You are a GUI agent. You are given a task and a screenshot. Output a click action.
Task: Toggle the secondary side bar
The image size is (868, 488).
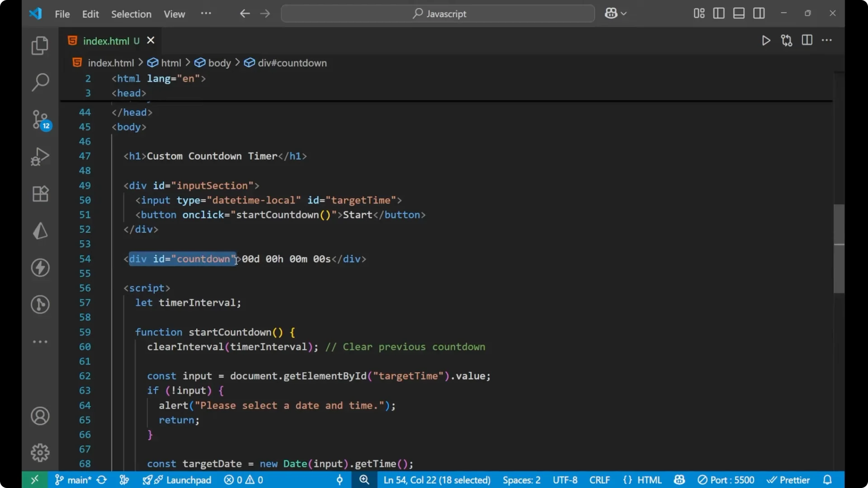(x=759, y=13)
